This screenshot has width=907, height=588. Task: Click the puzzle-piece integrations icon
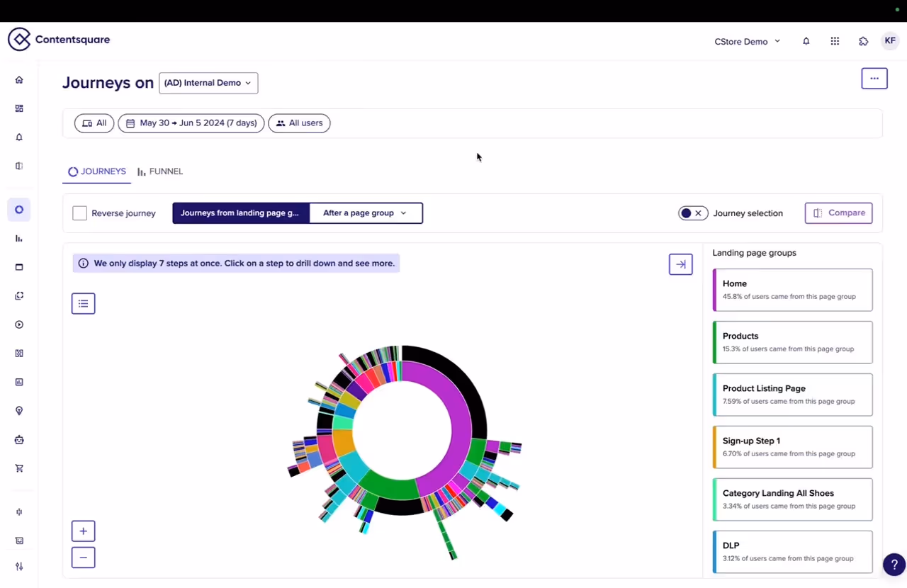click(863, 41)
